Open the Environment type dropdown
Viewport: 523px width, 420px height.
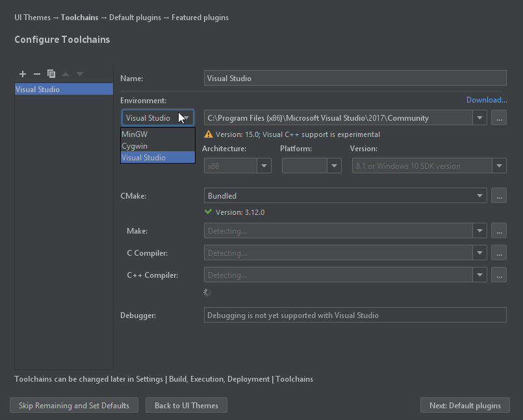click(x=158, y=117)
